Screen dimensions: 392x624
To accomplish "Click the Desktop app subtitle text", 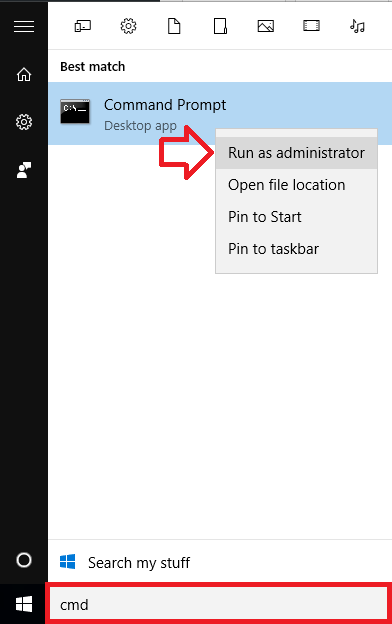I will 140,126.
